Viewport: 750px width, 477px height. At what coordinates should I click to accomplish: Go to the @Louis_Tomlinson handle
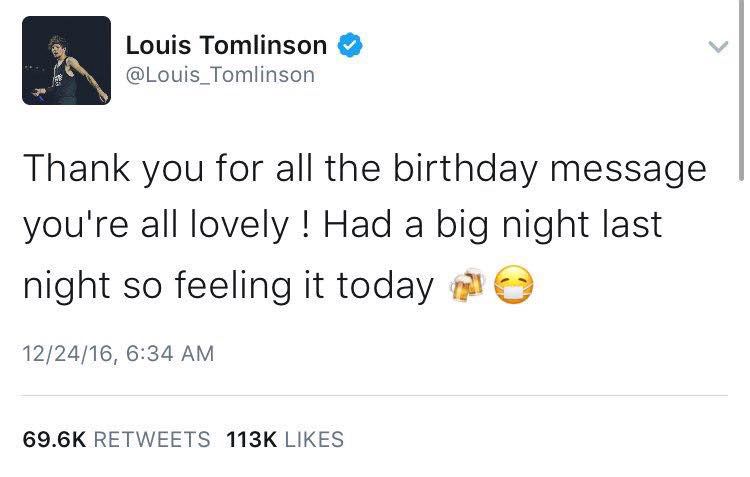point(220,75)
